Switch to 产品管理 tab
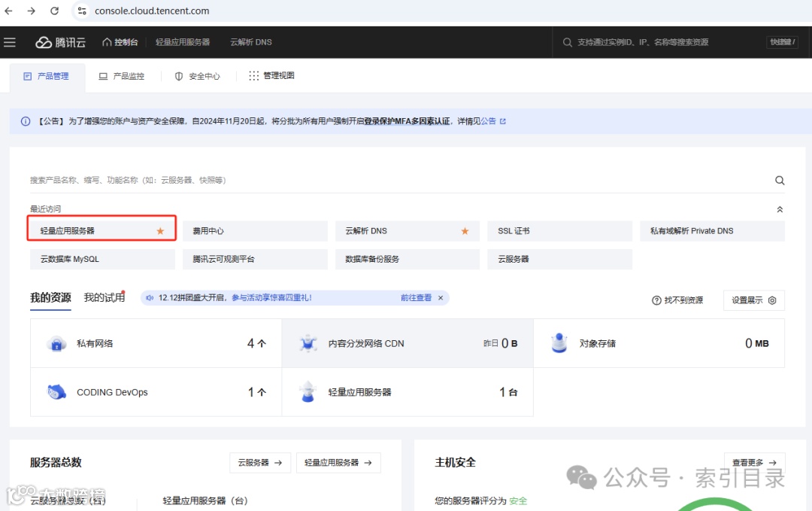812x511 pixels. (47, 76)
